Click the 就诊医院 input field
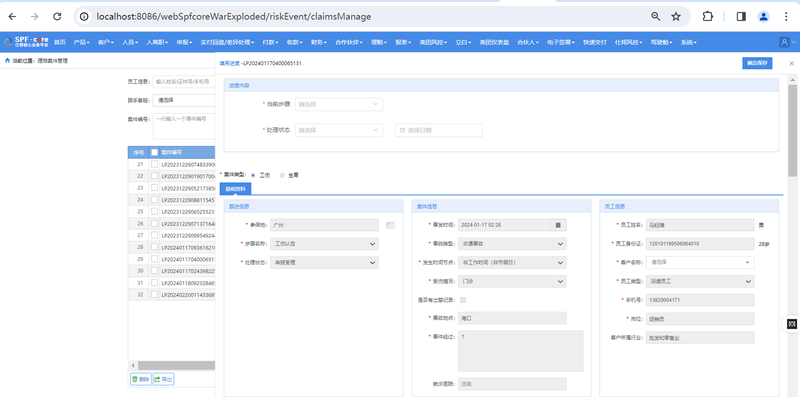 pyautogui.click(x=512, y=384)
